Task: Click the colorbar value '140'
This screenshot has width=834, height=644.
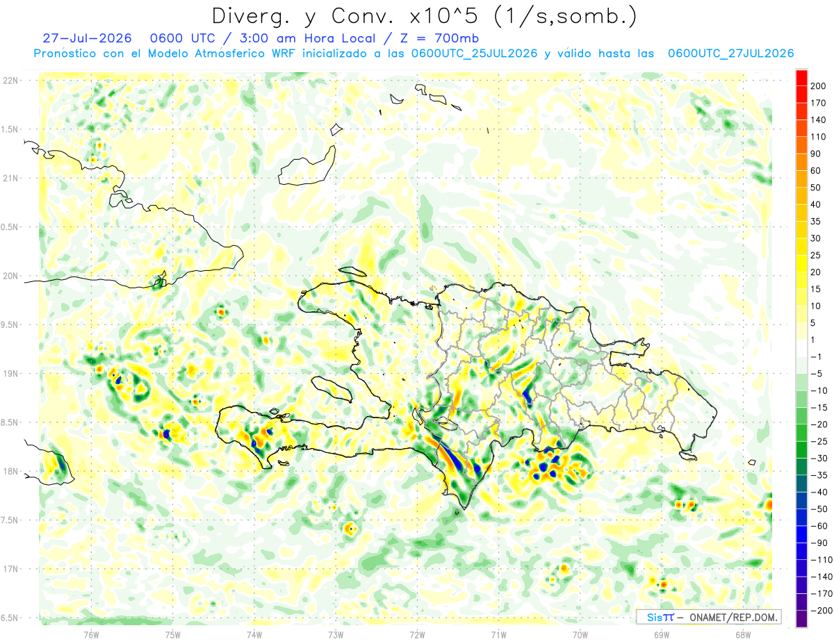Action: tap(819, 120)
